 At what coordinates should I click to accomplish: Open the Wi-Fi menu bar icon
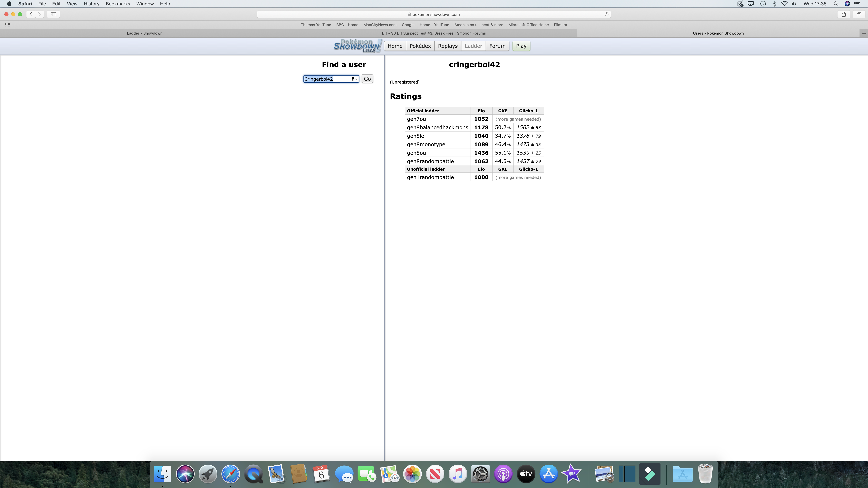pos(784,4)
